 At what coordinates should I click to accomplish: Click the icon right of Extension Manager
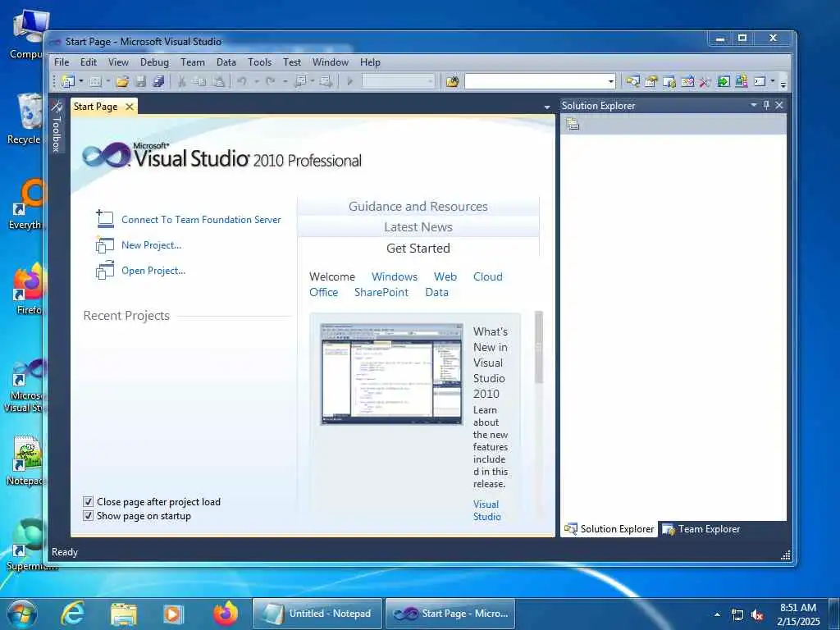(742, 81)
